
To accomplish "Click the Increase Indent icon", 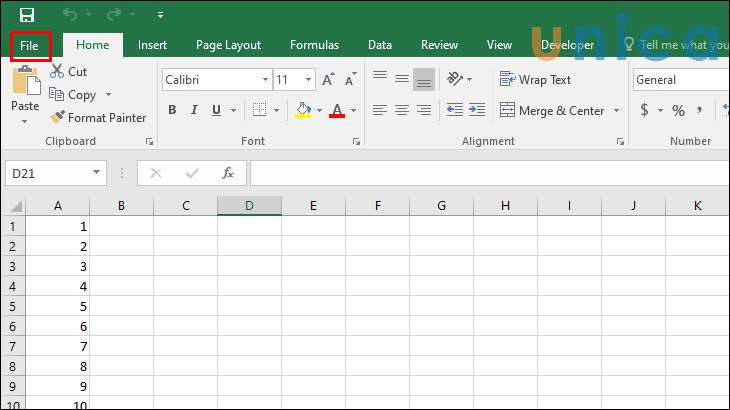I will click(x=478, y=110).
